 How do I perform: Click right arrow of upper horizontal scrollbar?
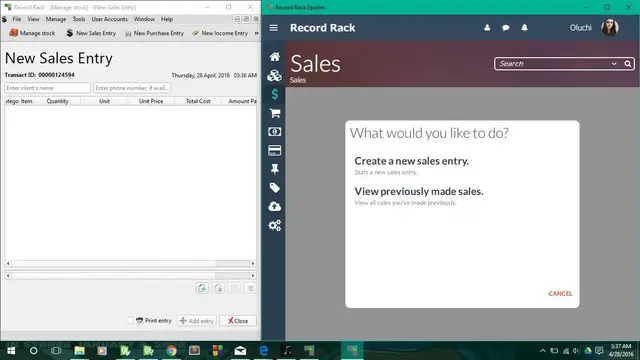tap(253, 264)
